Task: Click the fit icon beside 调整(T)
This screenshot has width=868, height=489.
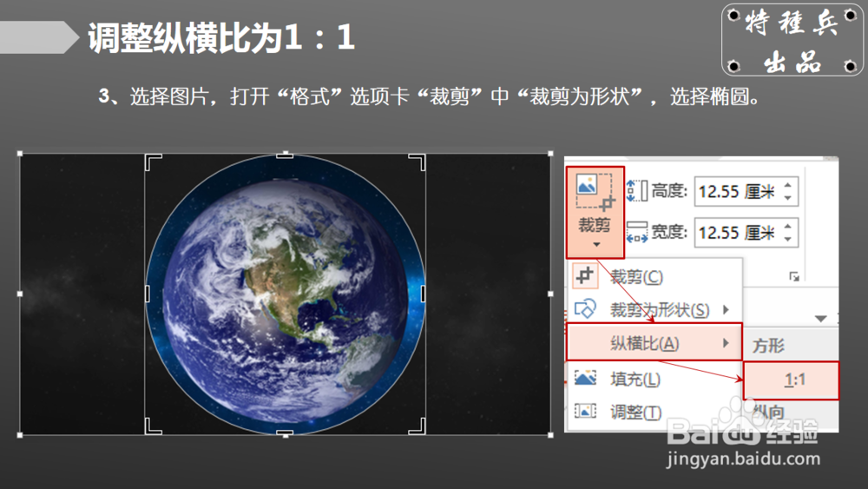Action: click(x=585, y=411)
